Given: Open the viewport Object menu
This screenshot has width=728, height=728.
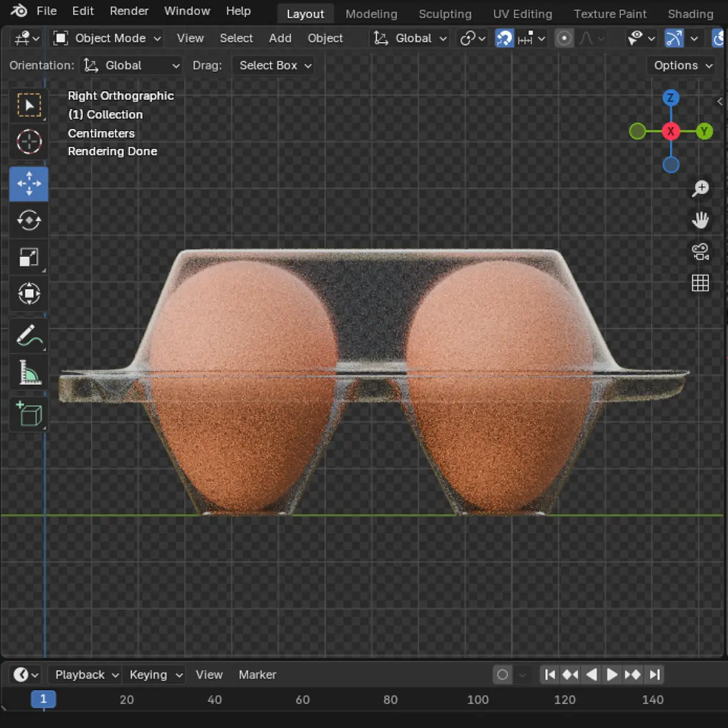Looking at the screenshot, I should tap(325, 38).
